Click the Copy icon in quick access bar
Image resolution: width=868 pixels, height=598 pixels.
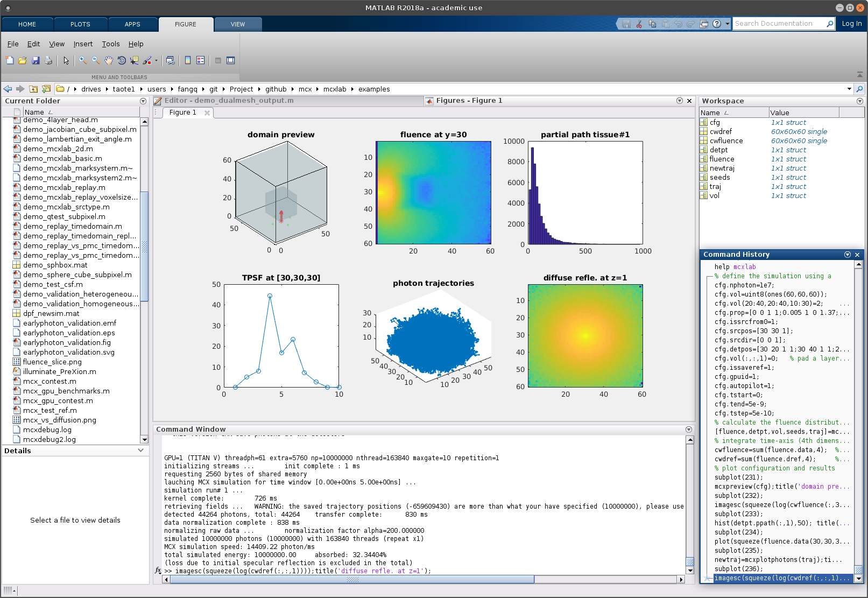pyautogui.click(x=652, y=24)
